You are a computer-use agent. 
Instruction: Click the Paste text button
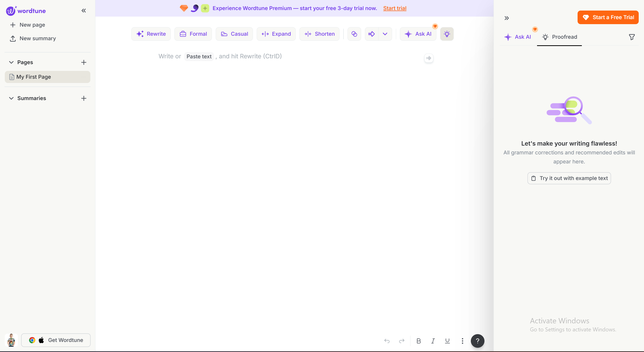[x=199, y=56]
